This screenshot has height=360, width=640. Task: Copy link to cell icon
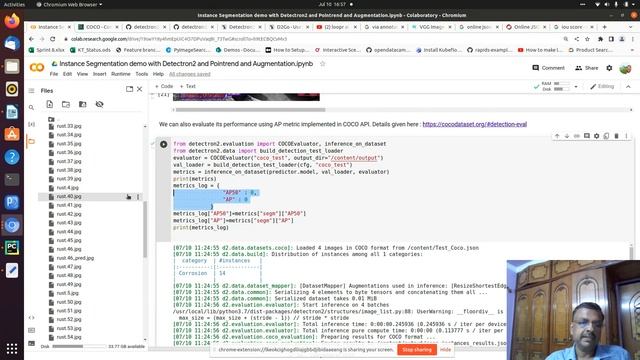pyautogui.click(x=576, y=136)
